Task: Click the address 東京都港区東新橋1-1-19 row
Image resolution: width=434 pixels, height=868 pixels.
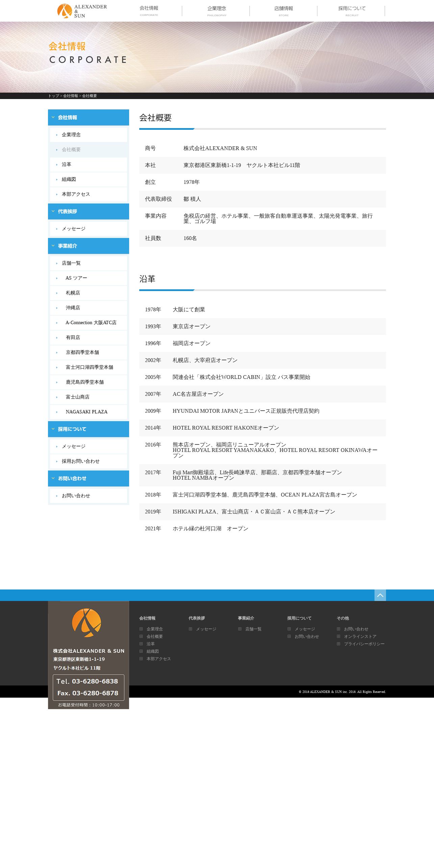Action: (263, 165)
